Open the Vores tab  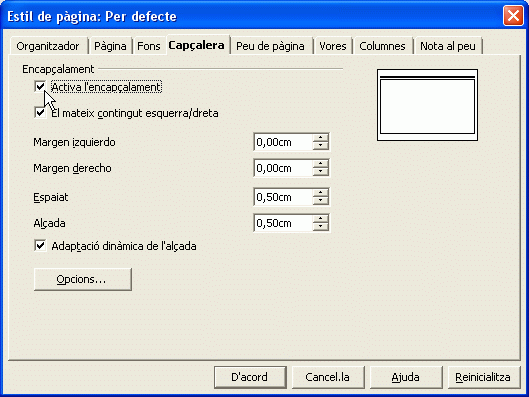tap(333, 46)
